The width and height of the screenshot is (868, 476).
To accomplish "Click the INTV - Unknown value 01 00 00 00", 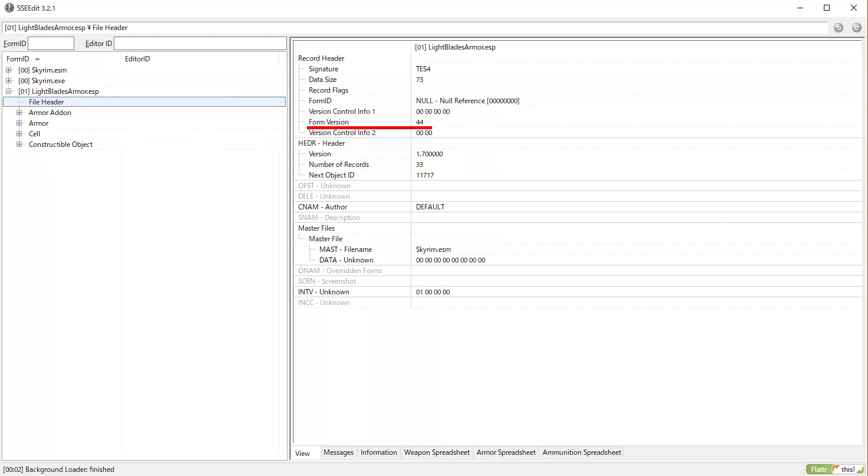I will [x=433, y=292].
